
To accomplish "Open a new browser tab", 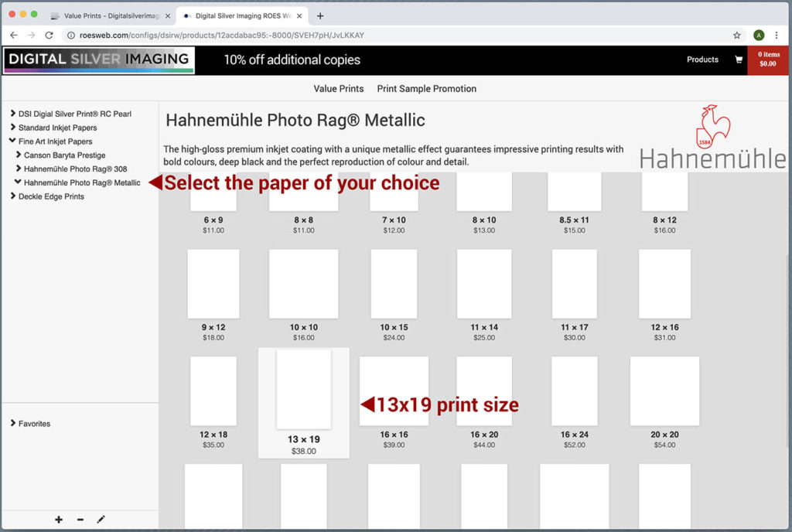I will (320, 15).
